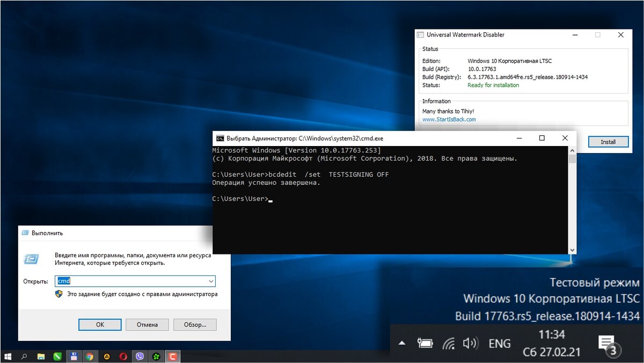Minimize the Universal Watermark Disabler window
This screenshot has height=363, width=644.
(574, 35)
